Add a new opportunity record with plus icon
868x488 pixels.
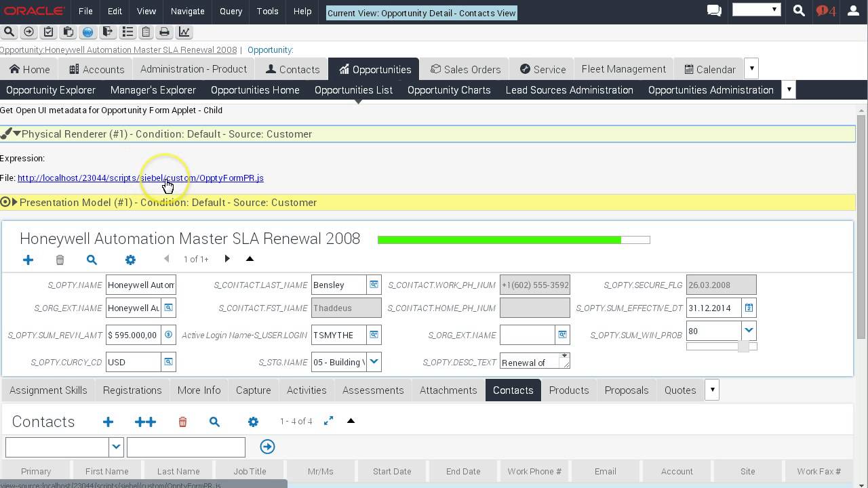click(28, 260)
